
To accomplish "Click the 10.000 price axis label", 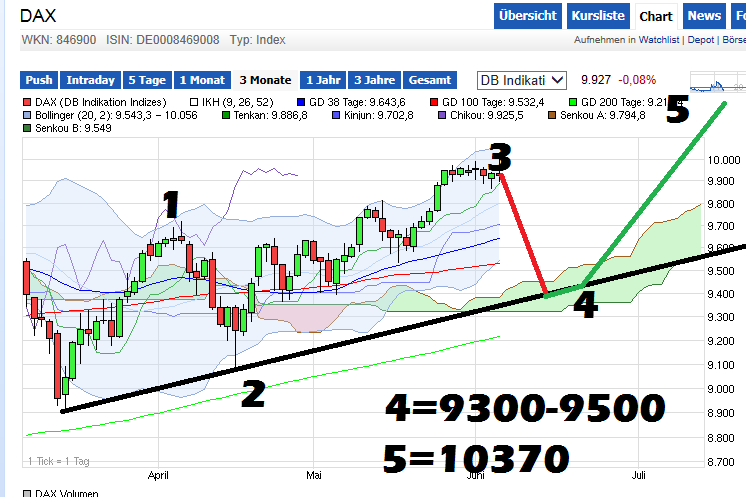I will click(724, 160).
